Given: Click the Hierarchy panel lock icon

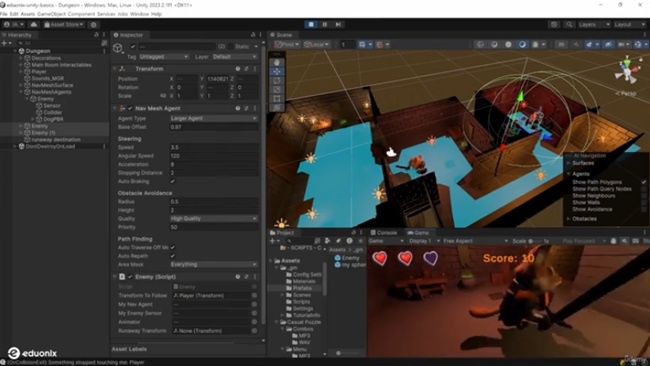Looking at the screenshot, I should tap(96, 35).
